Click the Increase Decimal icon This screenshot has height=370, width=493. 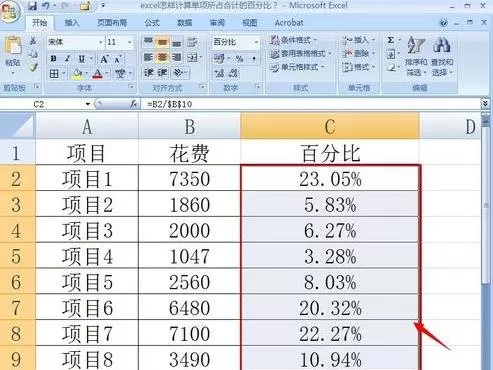tap(219, 73)
